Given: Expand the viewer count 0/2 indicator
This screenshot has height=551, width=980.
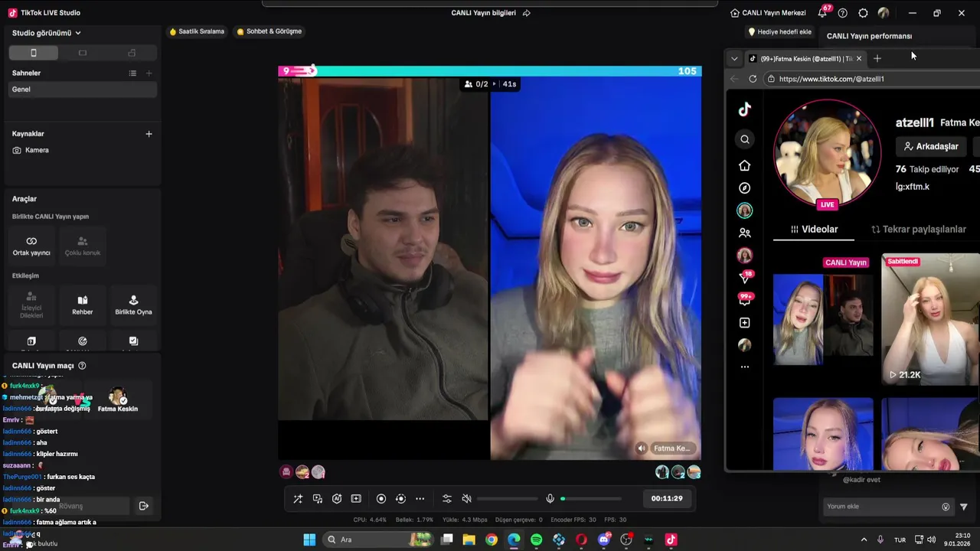Looking at the screenshot, I should (490, 84).
